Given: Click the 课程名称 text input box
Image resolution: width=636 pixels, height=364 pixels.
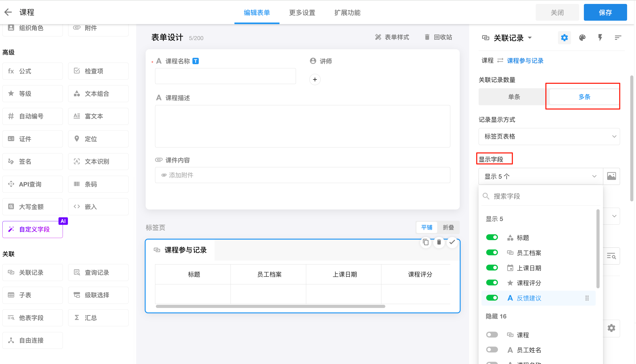Looking at the screenshot, I should click(226, 76).
